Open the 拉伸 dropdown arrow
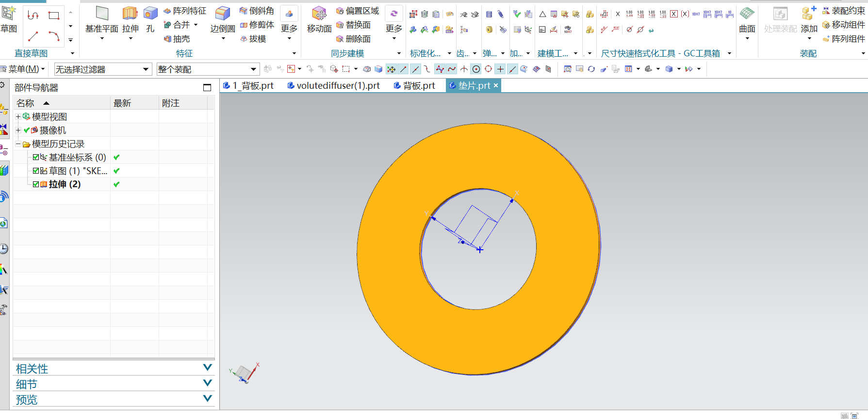868x419 pixels. coord(131,39)
